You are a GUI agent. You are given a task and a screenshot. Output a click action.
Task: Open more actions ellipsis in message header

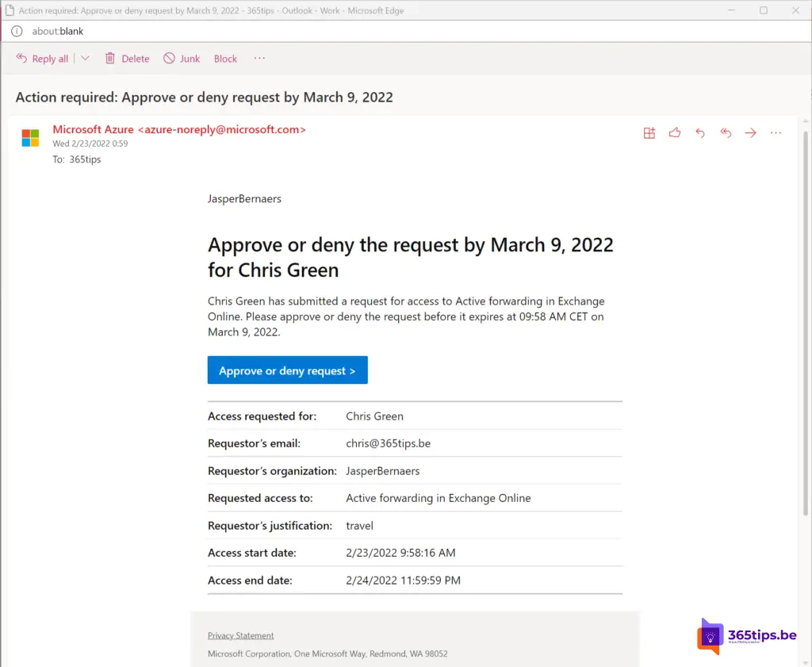click(x=776, y=133)
